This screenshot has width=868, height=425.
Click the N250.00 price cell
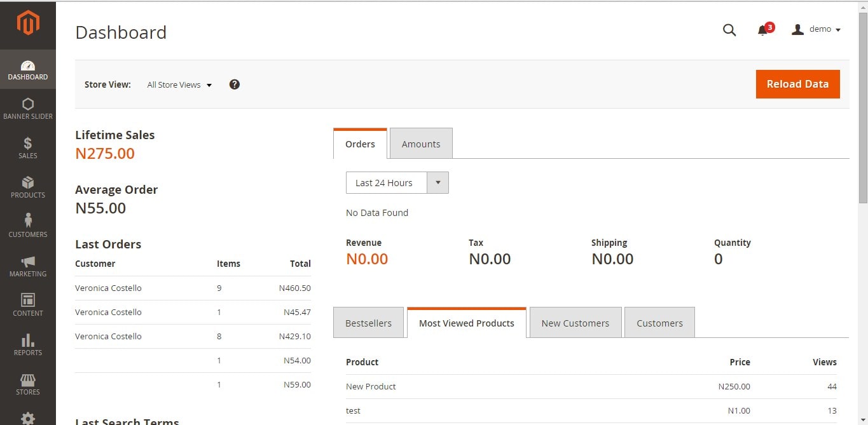point(734,386)
